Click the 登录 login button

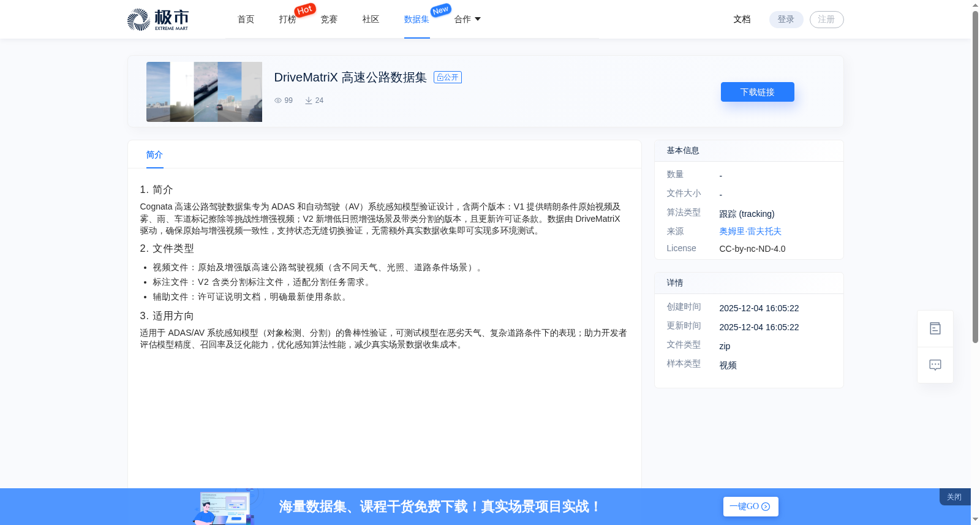coord(786,20)
